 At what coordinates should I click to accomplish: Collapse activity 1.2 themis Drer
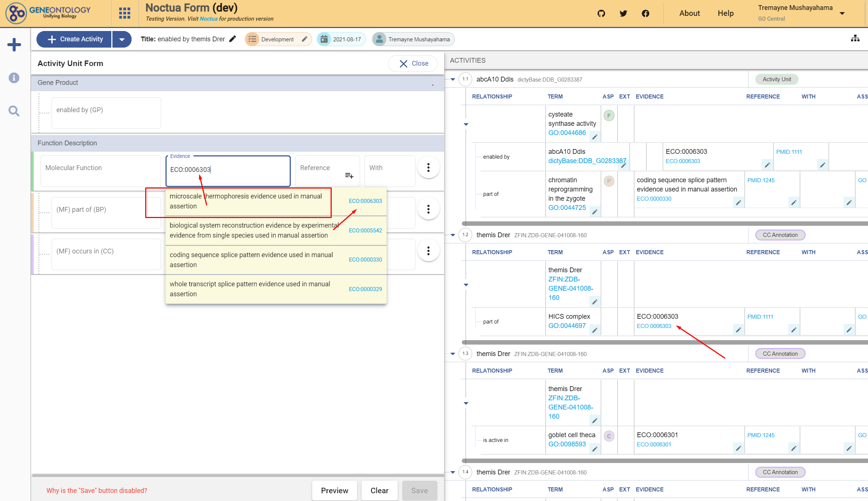tap(453, 235)
